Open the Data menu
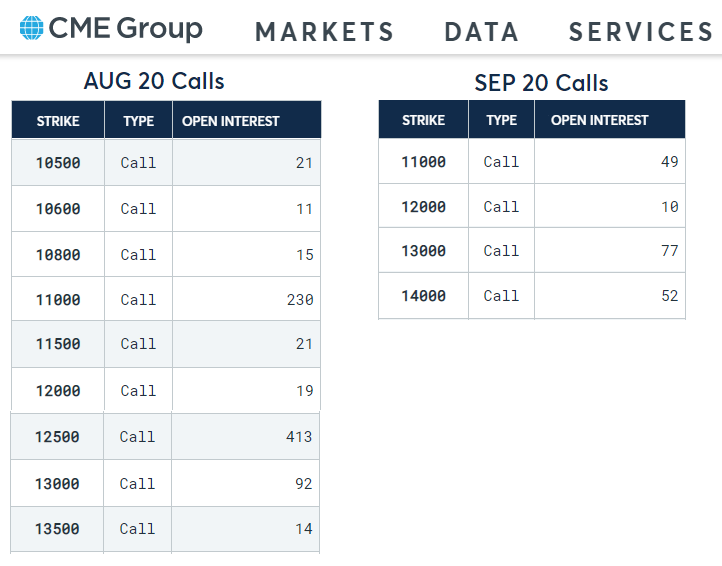 (x=482, y=32)
